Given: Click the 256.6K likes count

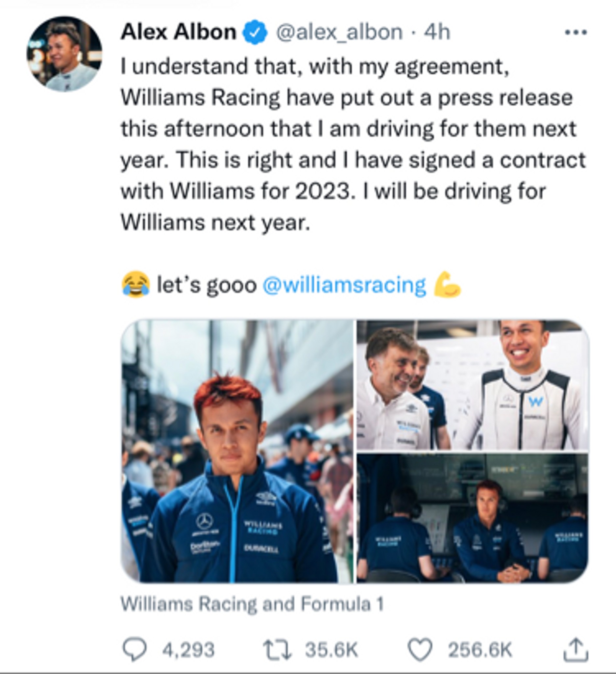Looking at the screenshot, I should (480, 650).
